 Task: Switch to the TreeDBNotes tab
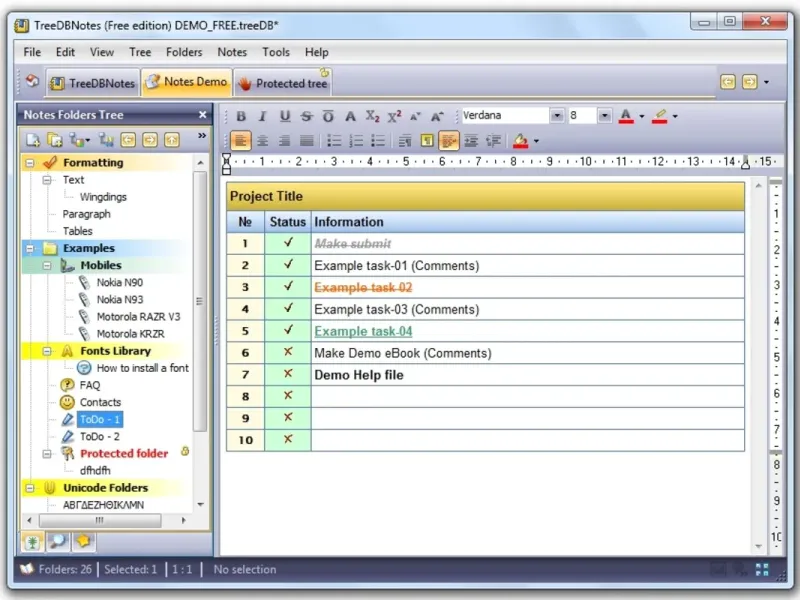click(x=93, y=83)
